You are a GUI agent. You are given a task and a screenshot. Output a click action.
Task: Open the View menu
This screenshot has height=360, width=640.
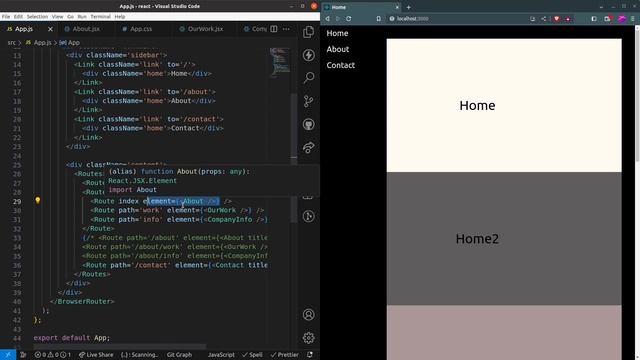[x=58, y=17]
